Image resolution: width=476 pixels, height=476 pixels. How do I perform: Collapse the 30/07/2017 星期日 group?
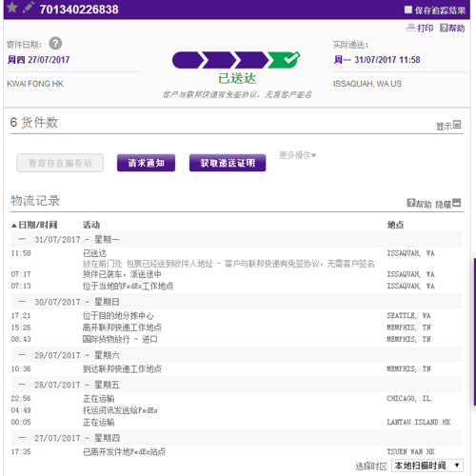tap(22, 302)
